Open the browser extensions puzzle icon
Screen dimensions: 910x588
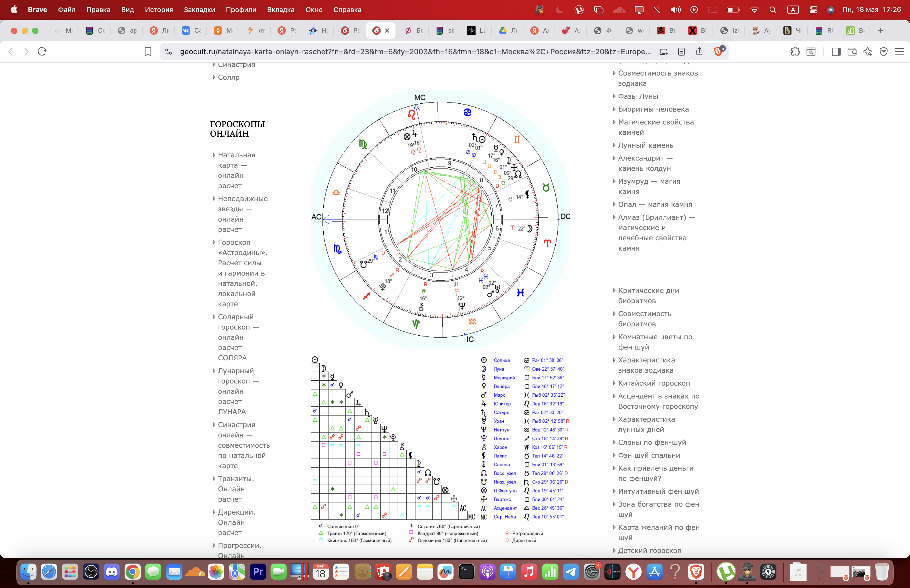pyautogui.click(x=795, y=52)
